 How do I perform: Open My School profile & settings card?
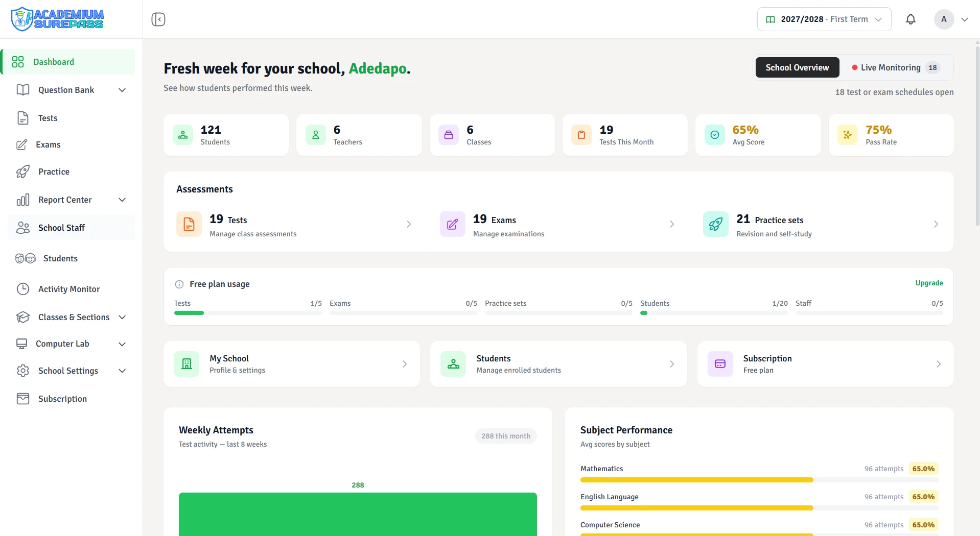tap(292, 364)
